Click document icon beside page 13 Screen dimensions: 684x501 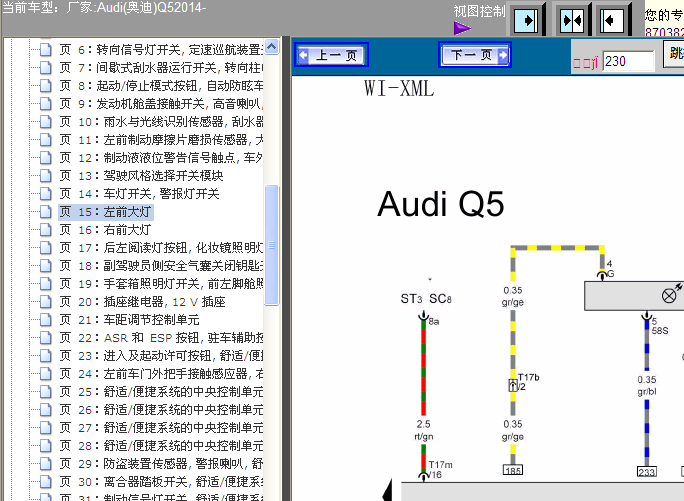[x=46, y=176]
